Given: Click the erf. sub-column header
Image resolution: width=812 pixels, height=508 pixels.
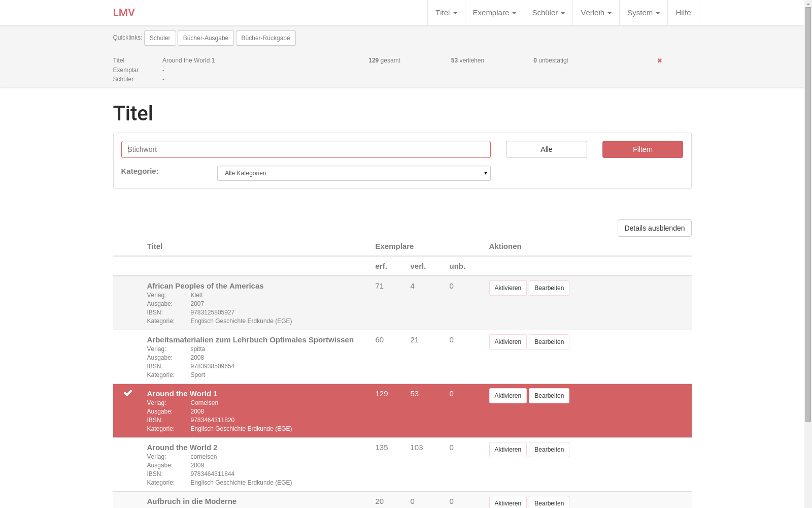Looking at the screenshot, I should pyautogui.click(x=381, y=266).
